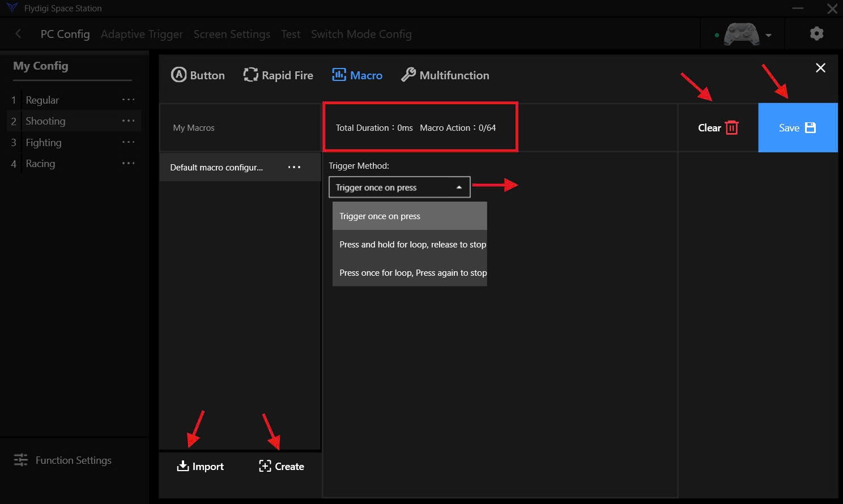Choose 'Press once for loop, Press again to stop'
Viewport: 843px width, 504px height.
pos(410,272)
